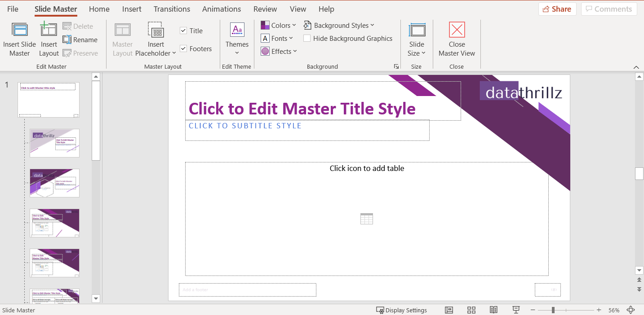Switch to the View tab
Image resolution: width=644 pixels, height=315 pixels.
[x=298, y=9]
